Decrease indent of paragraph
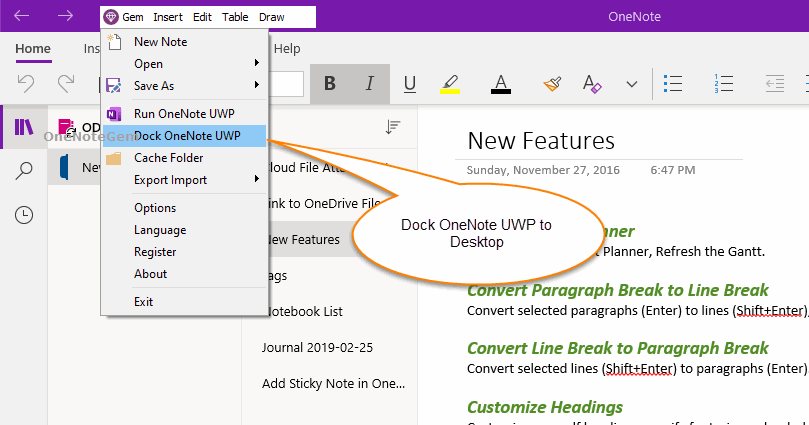Screen dimensions: 809x425 [x=774, y=84]
